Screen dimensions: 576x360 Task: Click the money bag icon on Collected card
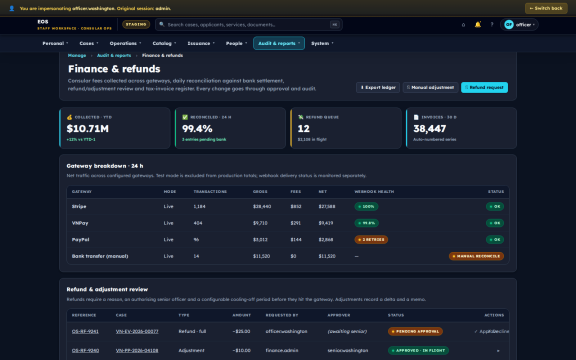pos(69,117)
